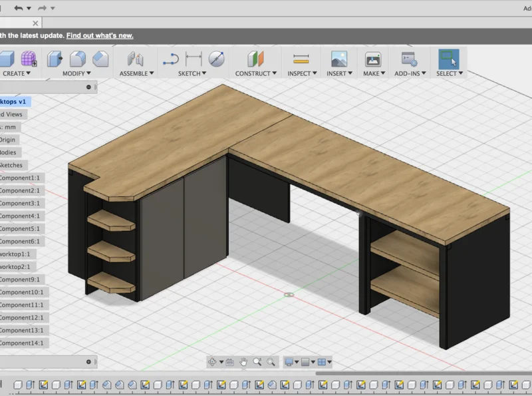Screen dimensions: 532x396
Task: Activate the Pan hand tool
Action: 243,362
